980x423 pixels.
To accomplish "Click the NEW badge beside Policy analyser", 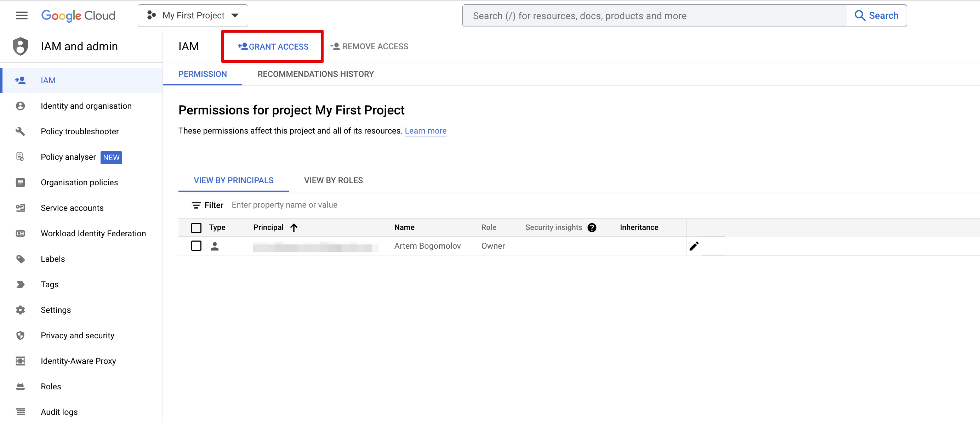I will (111, 157).
